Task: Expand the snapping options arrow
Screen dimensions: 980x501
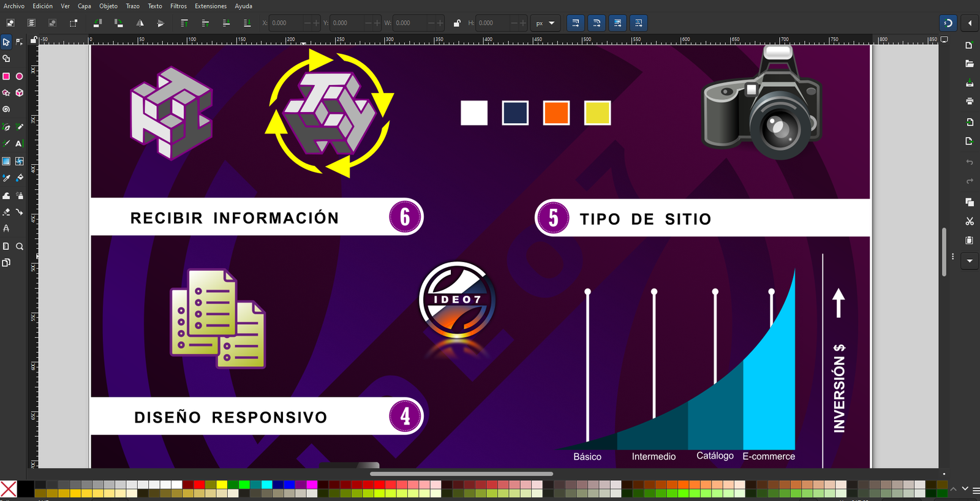Action: point(970,23)
